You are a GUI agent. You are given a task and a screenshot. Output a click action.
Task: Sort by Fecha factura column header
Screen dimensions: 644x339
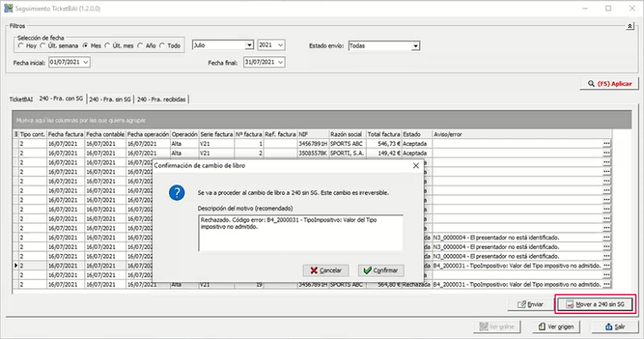pyautogui.click(x=66, y=134)
